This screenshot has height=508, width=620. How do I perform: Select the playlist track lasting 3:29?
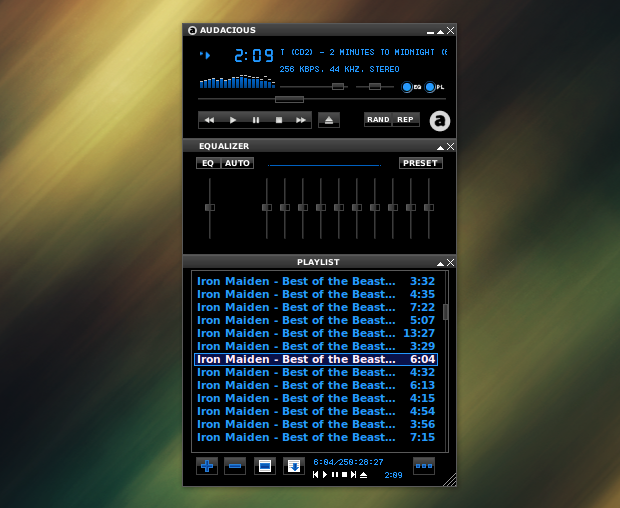tap(316, 346)
